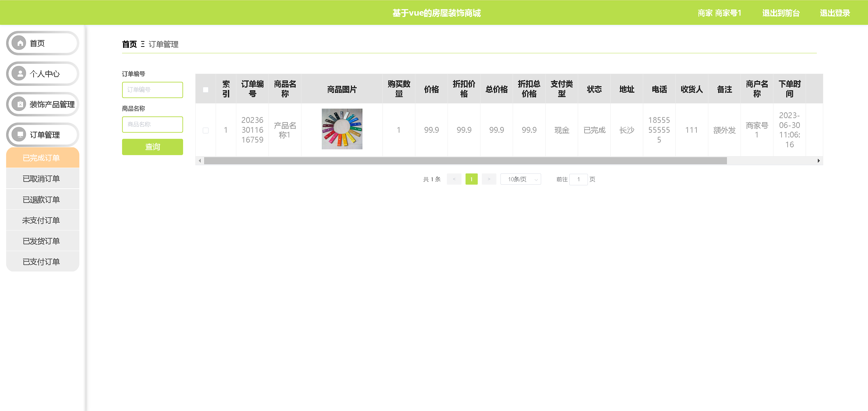Screen dimensions: 868x411
Task: Click the scrollbar left arrow
Action: pyautogui.click(x=200, y=161)
